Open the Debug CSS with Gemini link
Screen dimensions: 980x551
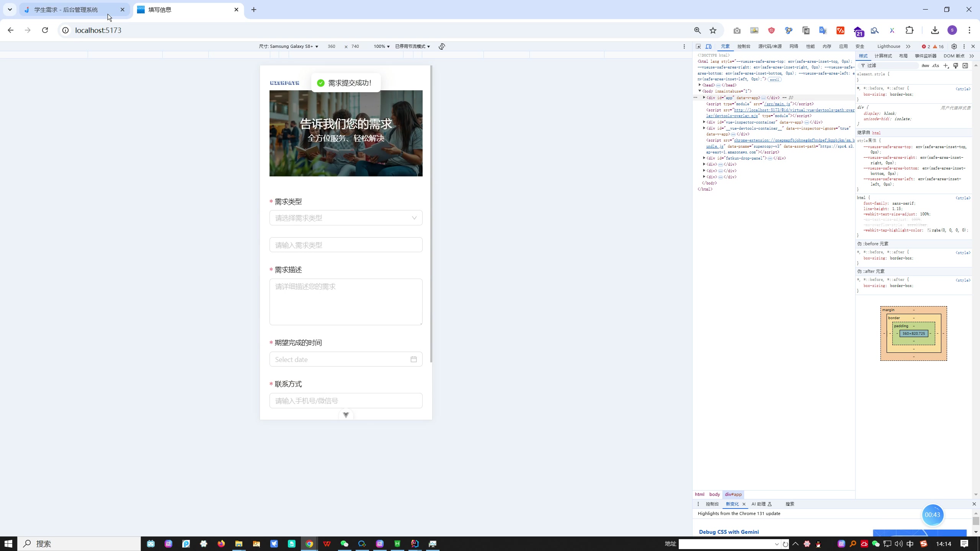tap(729, 532)
